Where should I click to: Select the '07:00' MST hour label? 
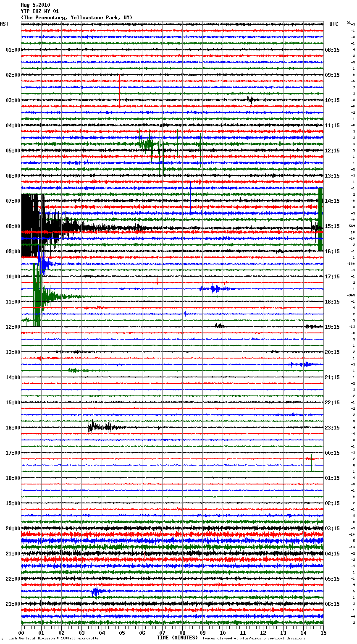click(x=13, y=201)
